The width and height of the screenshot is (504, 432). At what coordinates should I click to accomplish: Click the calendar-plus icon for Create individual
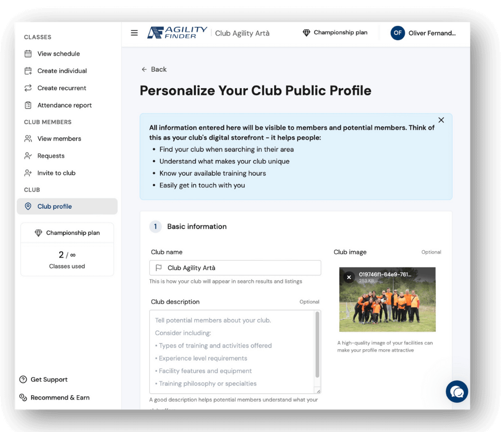[28, 71]
